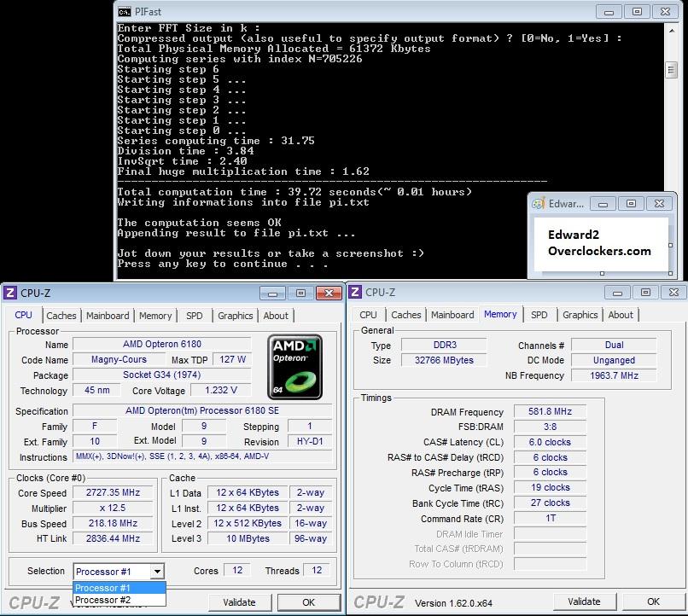Open Mainboard tab in left CPU-Z window

point(108,316)
